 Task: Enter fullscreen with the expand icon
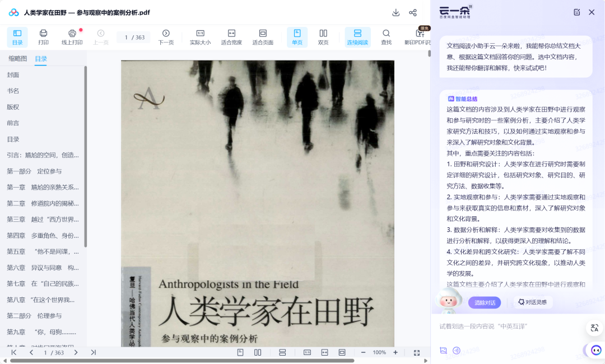[417, 352]
